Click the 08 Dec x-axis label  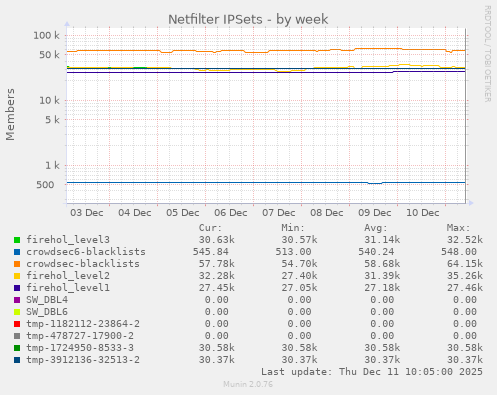pos(327,213)
